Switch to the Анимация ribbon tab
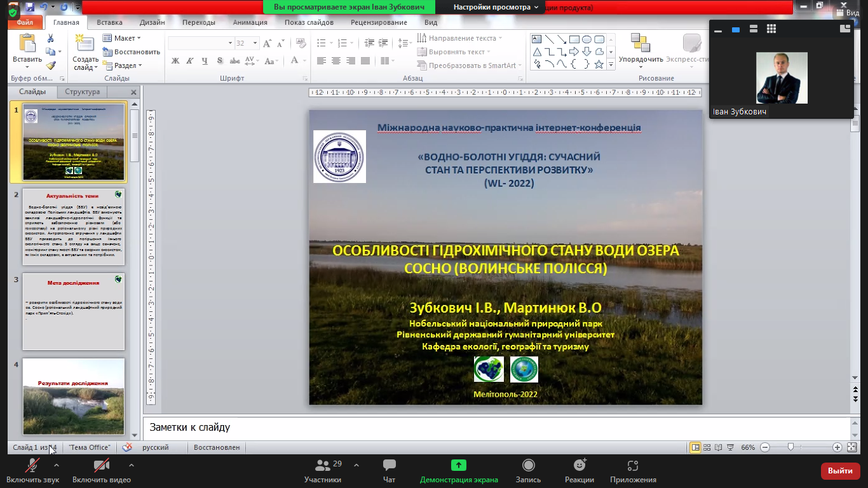868x488 pixels. (250, 22)
